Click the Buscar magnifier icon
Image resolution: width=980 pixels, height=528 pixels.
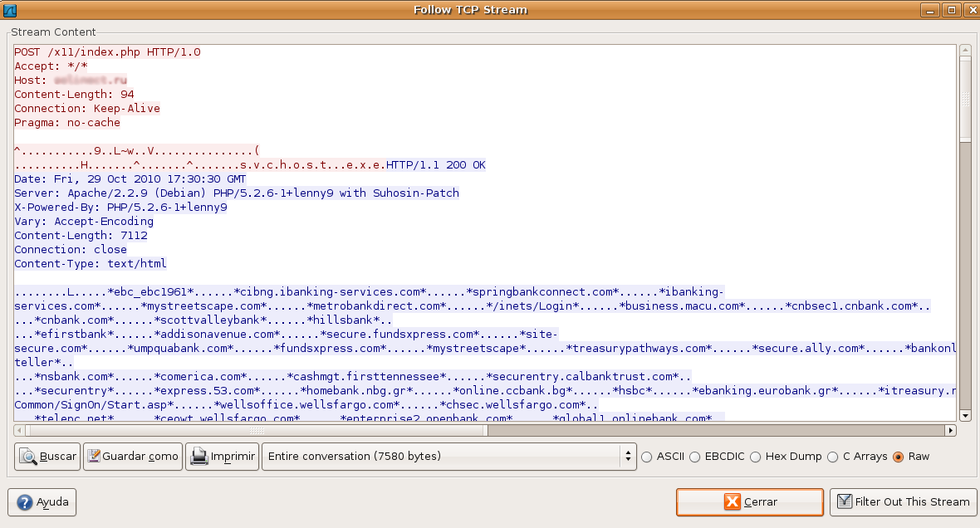tap(27, 457)
